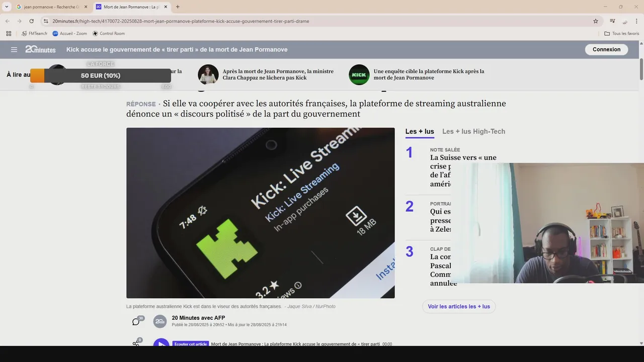Open the 20 Minutes avec AFP author link
Image resolution: width=644 pixels, height=362 pixels.
(198, 318)
